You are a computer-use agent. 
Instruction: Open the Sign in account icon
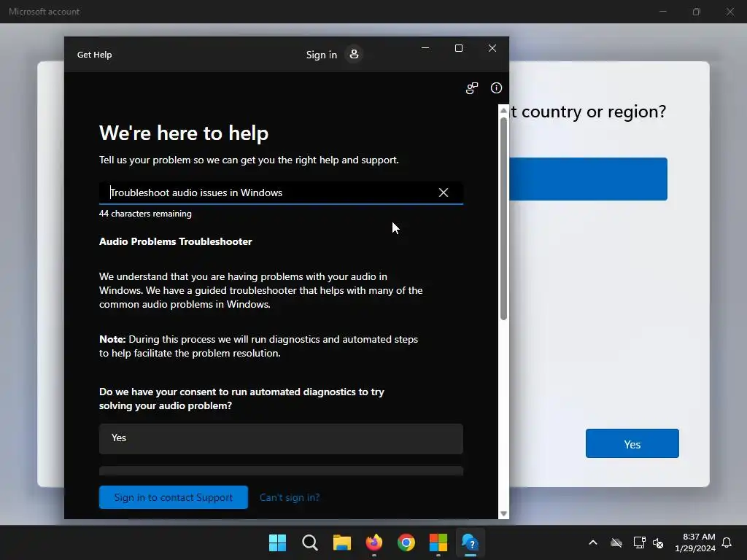click(x=354, y=54)
